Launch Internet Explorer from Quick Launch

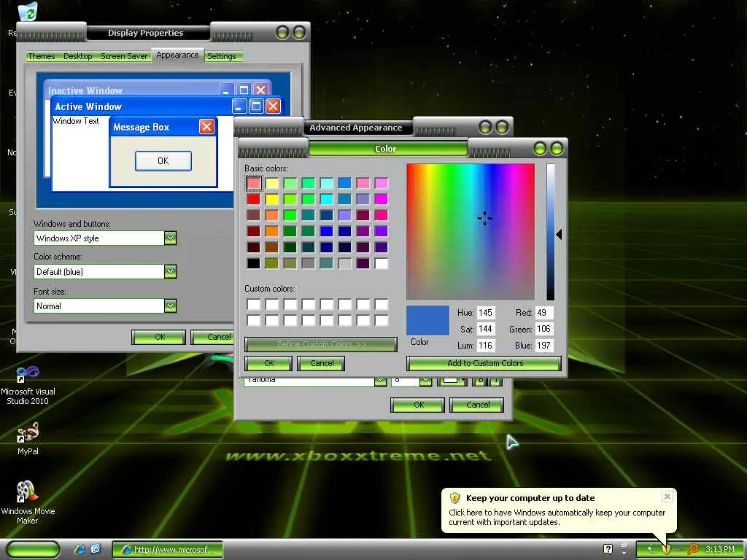(x=80, y=550)
